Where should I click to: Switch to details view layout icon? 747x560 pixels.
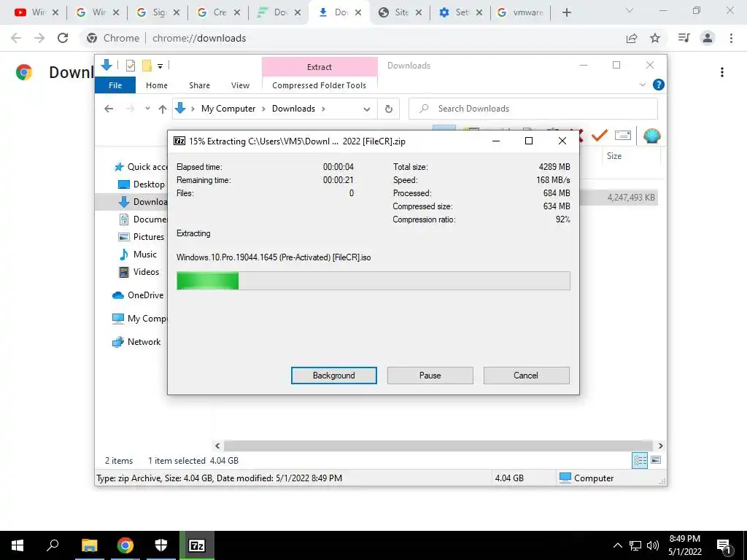[x=640, y=460]
